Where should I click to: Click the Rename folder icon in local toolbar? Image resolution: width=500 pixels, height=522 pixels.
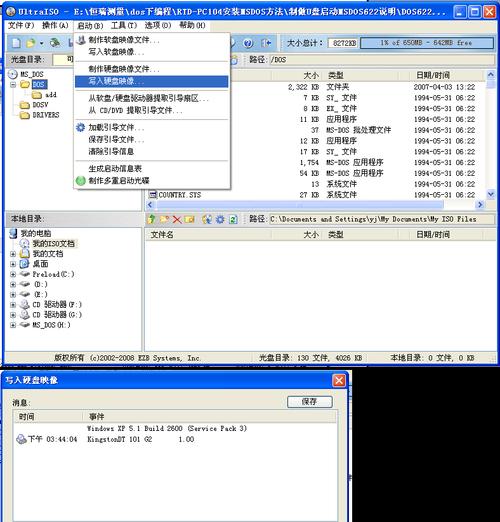pyautogui.click(x=189, y=219)
